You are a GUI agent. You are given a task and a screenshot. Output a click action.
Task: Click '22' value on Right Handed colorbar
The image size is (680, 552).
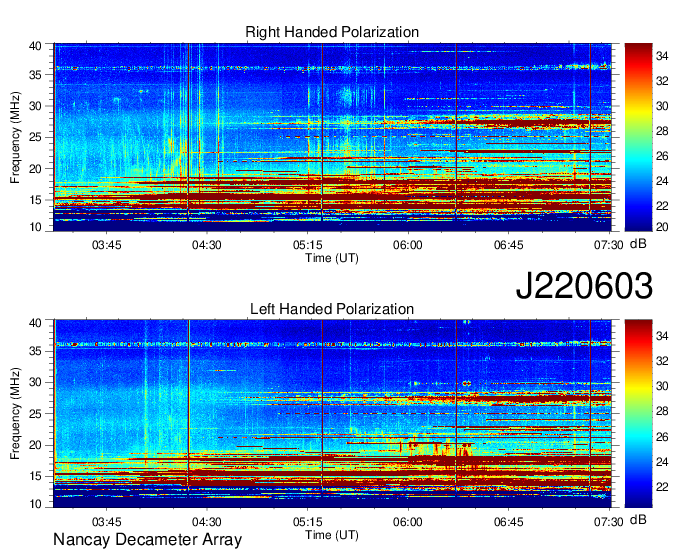tap(662, 206)
